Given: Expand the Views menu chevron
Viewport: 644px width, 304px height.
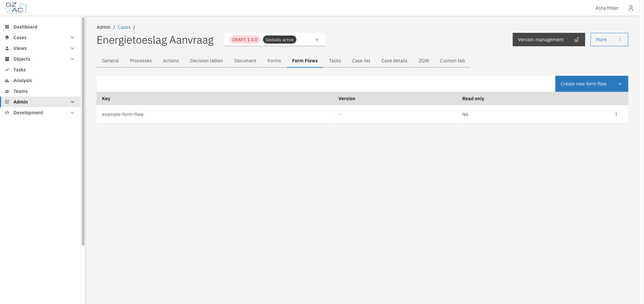Looking at the screenshot, I should coord(72,48).
